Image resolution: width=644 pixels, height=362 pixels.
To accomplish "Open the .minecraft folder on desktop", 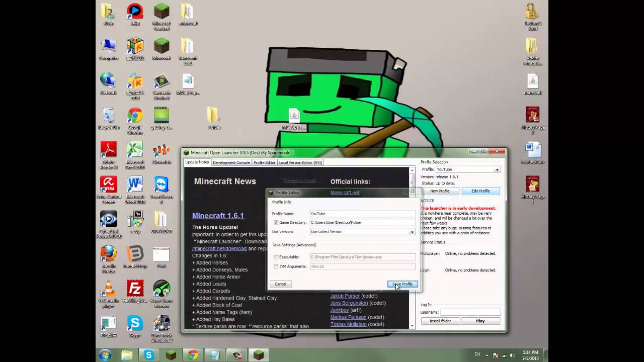I will click(x=188, y=15).
